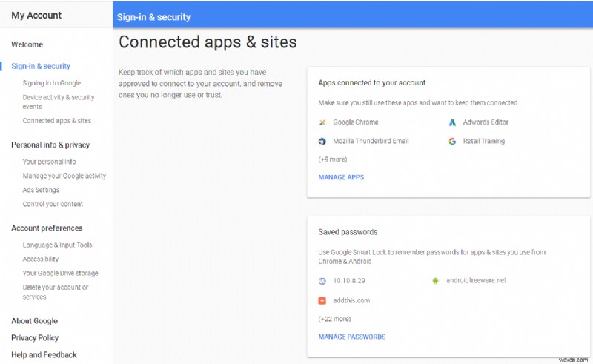Click the Adwords Editor app name
This screenshot has height=364, width=593.
(486, 122)
